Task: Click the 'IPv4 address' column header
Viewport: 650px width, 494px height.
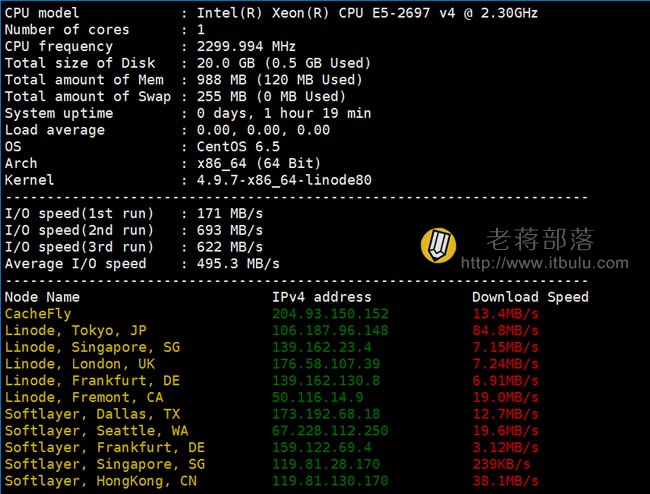Action: (x=322, y=297)
